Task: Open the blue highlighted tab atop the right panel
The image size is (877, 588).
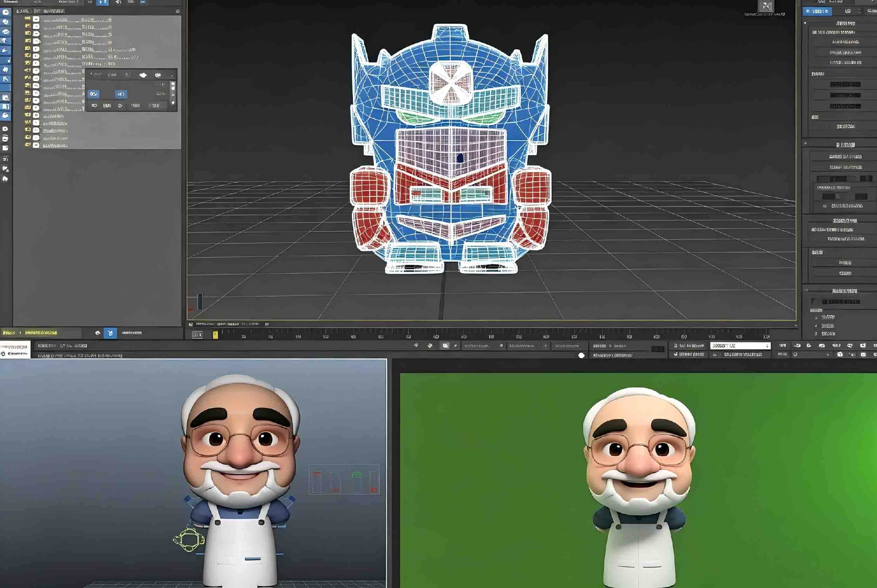Action: point(817,11)
